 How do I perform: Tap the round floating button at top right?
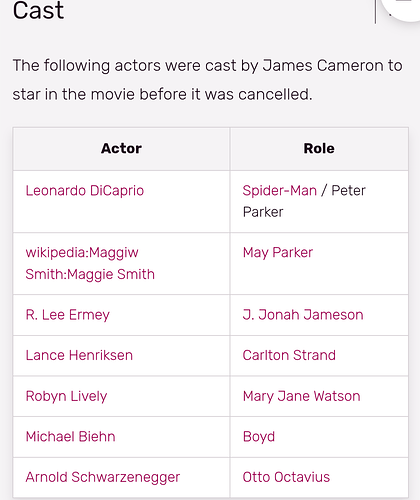[402, 7]
